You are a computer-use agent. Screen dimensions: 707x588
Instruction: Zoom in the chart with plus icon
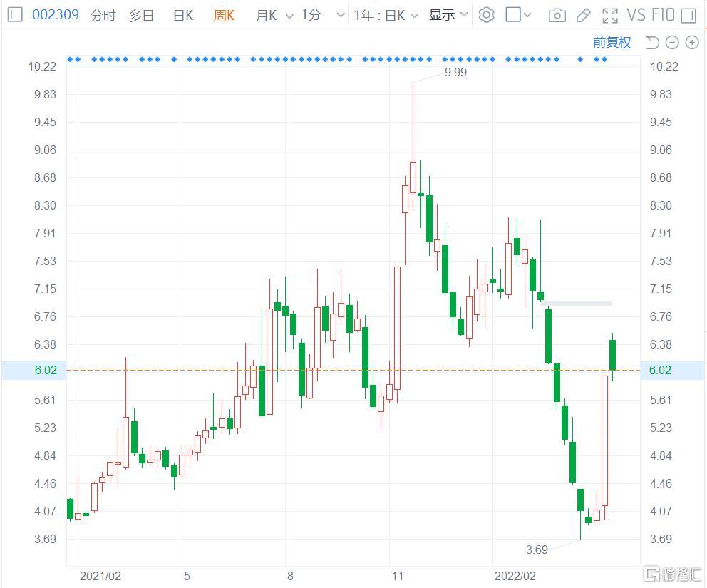[x=691, y=42]
